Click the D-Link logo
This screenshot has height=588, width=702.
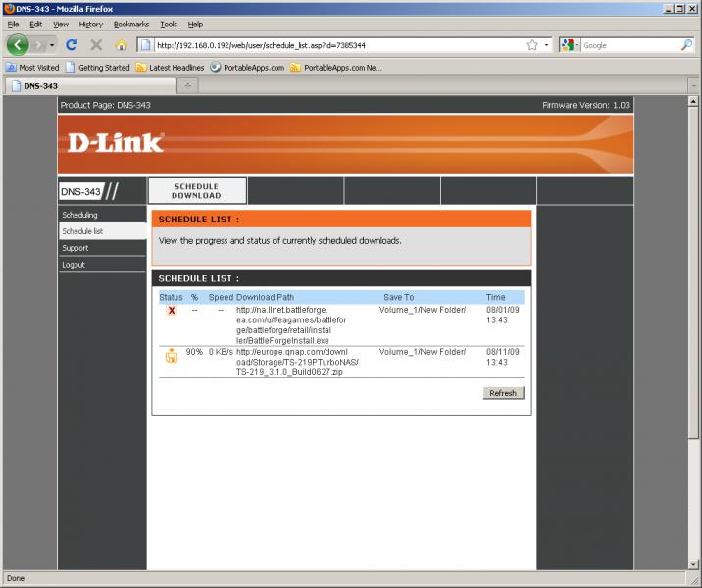pyautogui.click(x=116, y=143)
